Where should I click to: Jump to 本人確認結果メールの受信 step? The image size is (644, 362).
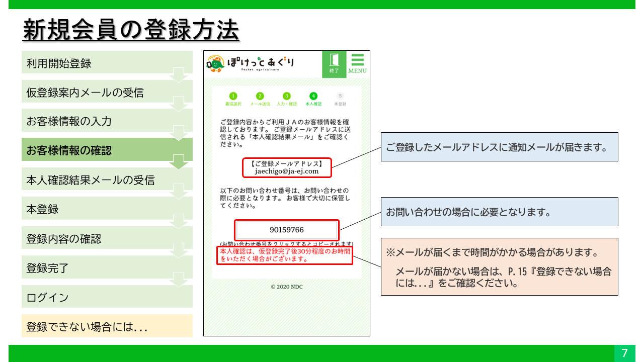pos(107,179)
